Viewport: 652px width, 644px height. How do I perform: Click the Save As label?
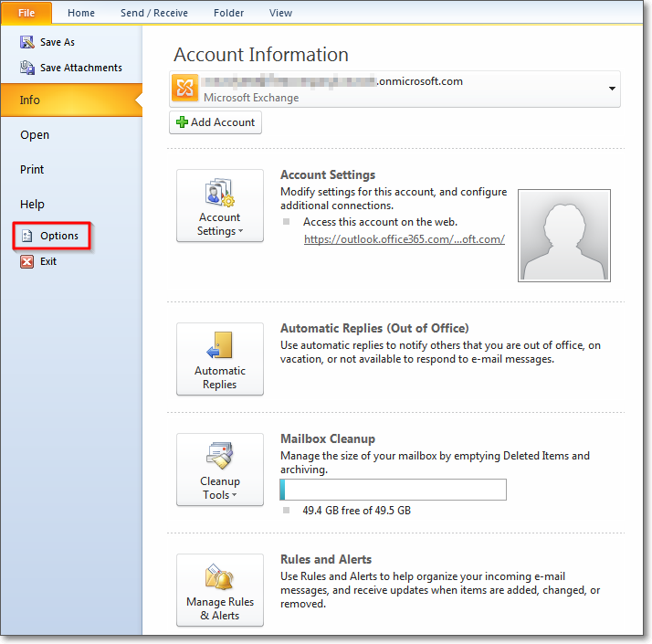(58, 42)
